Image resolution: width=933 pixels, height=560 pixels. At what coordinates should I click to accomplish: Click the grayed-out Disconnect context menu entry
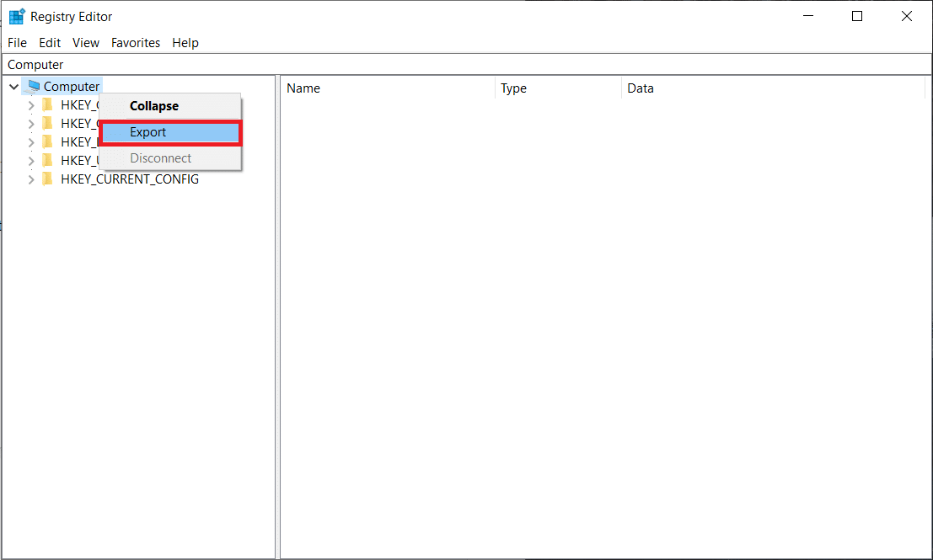pos(171,158)
